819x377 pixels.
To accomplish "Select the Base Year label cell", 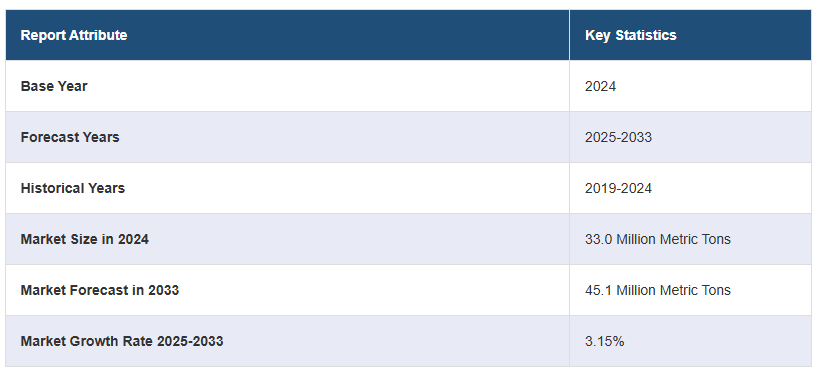I will pyautogui.click(x=287, y=86).
